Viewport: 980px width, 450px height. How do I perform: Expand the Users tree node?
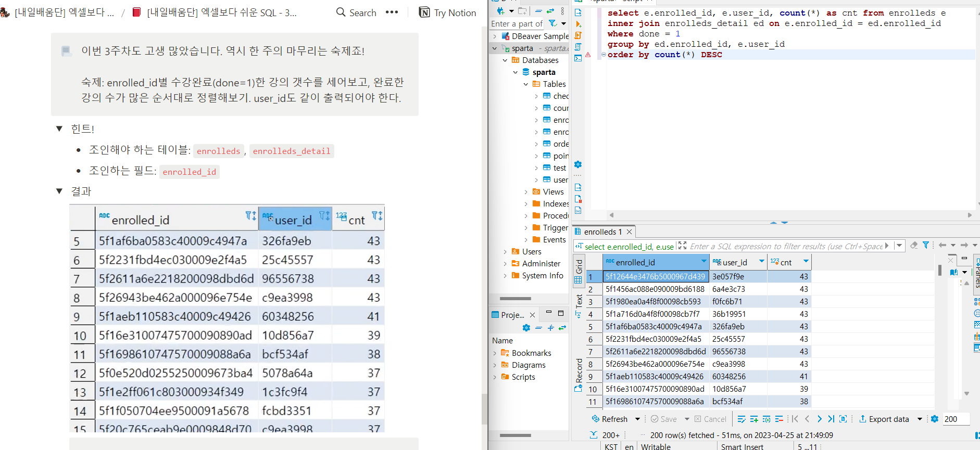505,252
